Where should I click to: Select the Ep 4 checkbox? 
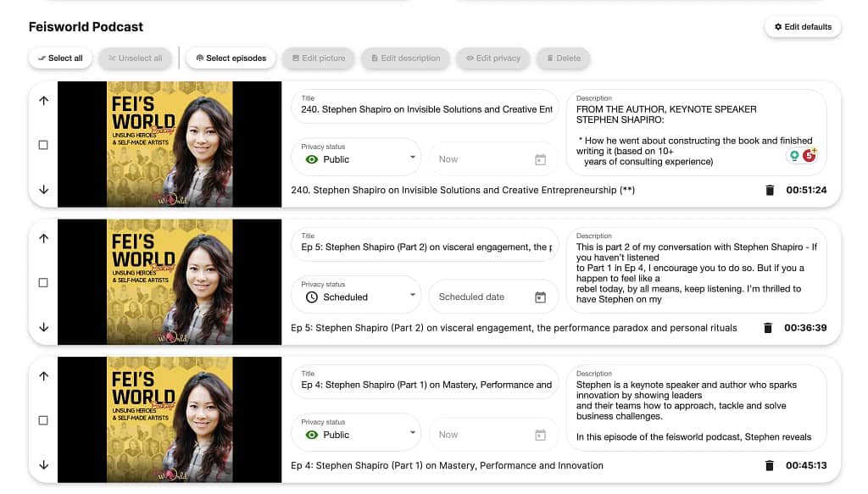[x=44, y=420]
